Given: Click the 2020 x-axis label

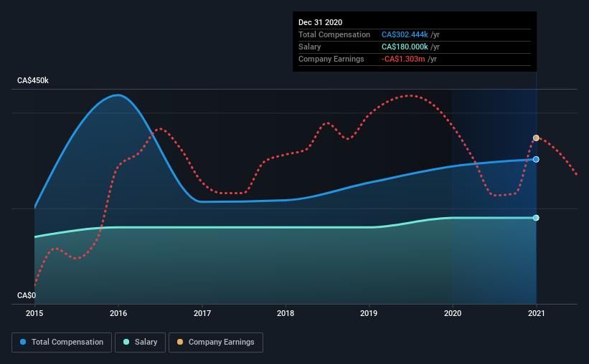Looking at the screenshot, I should [x=453, y=313].
